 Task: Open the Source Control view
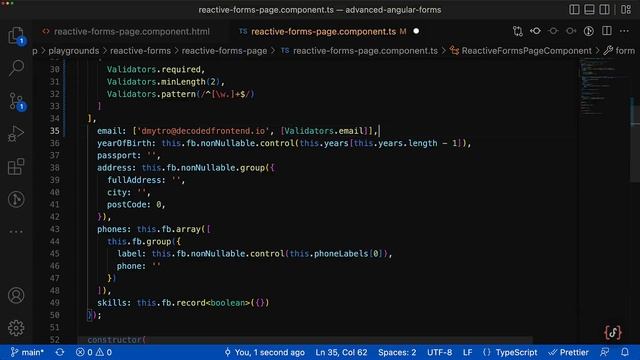click(16, 101)
